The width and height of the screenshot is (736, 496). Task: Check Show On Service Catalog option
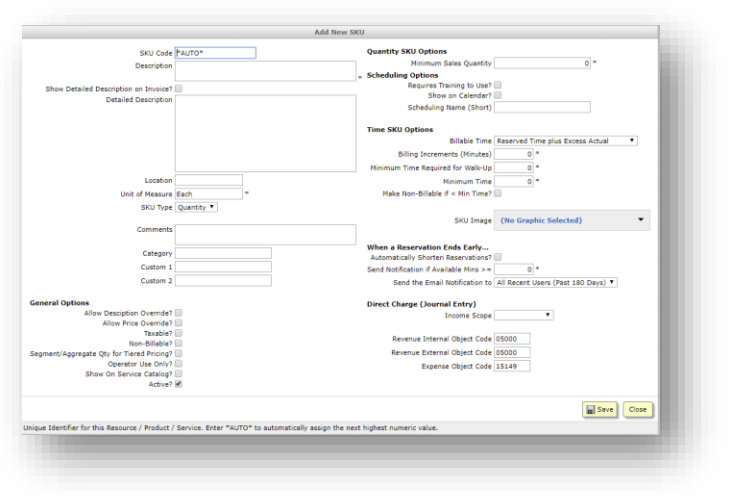(x=179, y=374)
